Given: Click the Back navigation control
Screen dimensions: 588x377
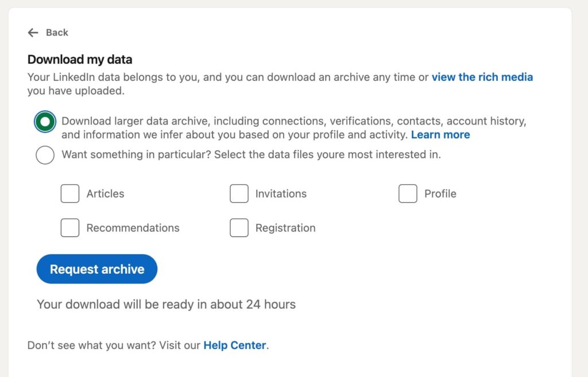Looking at the screenshot, I should click(x=33, y=33).
